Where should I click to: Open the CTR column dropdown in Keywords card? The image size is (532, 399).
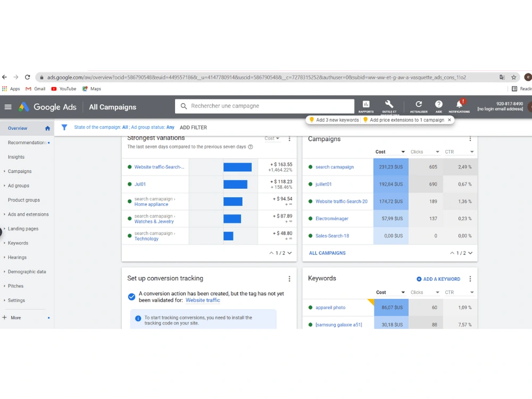point(460,292)
